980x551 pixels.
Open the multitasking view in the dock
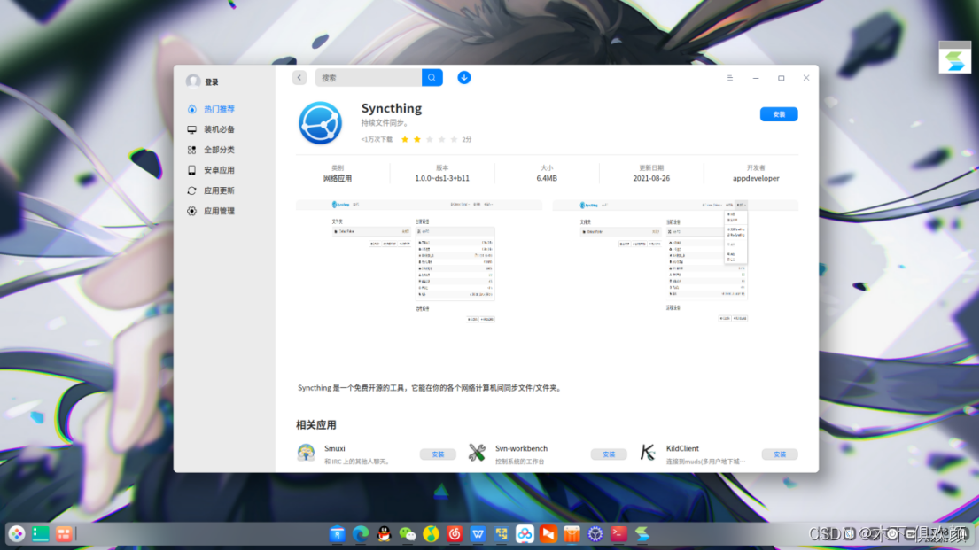[63, 534]
